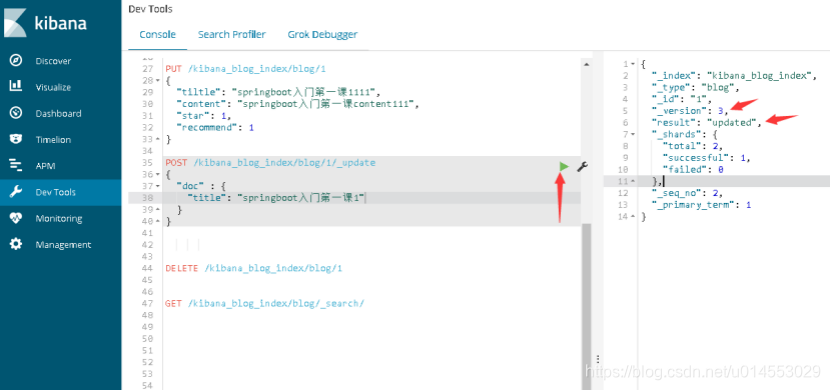830x390 pixels.
Task: Go to Management page
Action: [63, 244]
